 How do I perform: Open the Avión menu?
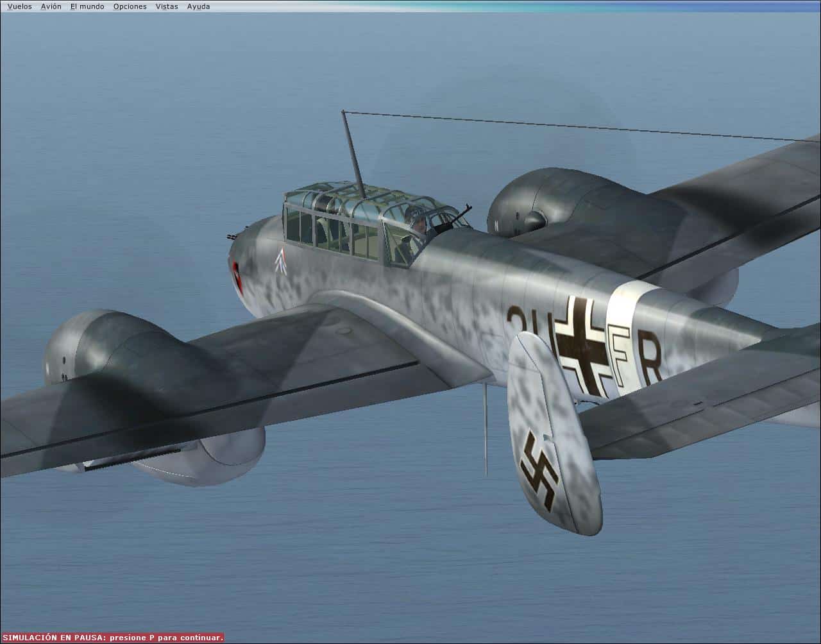pos(51,6)
